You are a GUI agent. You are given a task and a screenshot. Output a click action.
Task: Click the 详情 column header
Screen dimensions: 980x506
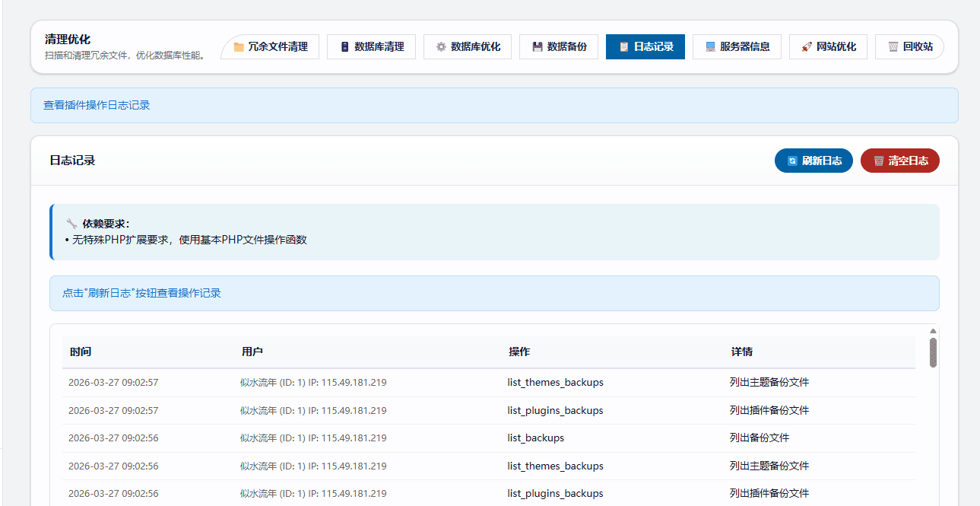pyautogui.click(x=742, y=352)
